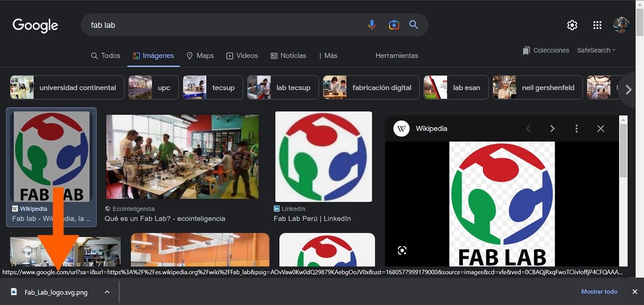Click the fab lab search input field
Viewport: 644px width, 305px height.
pos(225,25)
